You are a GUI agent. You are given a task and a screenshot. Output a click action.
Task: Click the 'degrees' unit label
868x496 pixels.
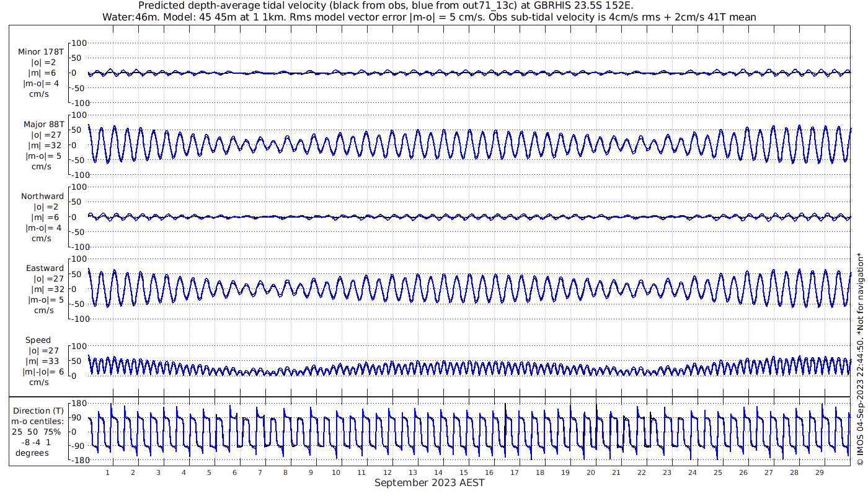[x=32, y=453]
